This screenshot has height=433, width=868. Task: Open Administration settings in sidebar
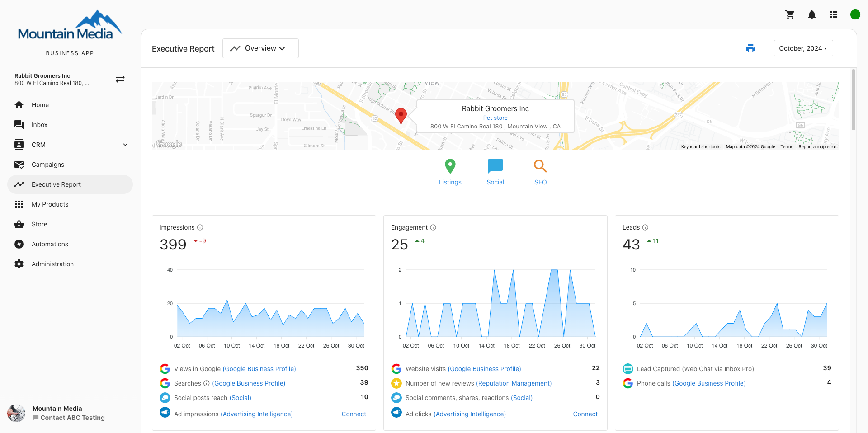click(x=52, y=264)
